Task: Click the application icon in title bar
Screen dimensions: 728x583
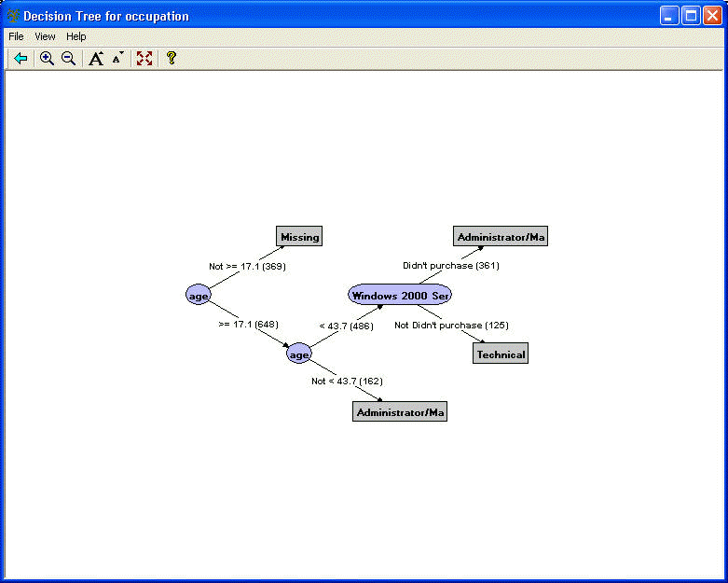Action: [x=13, y=16]
